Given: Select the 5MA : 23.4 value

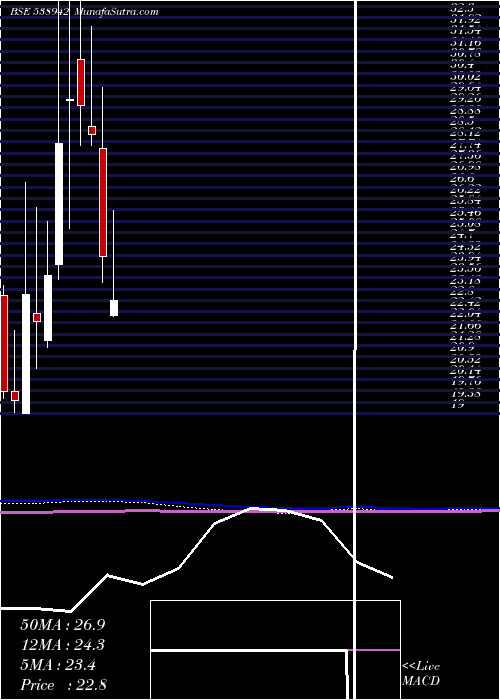Looking at the screenshot, I should click(58, 665).
